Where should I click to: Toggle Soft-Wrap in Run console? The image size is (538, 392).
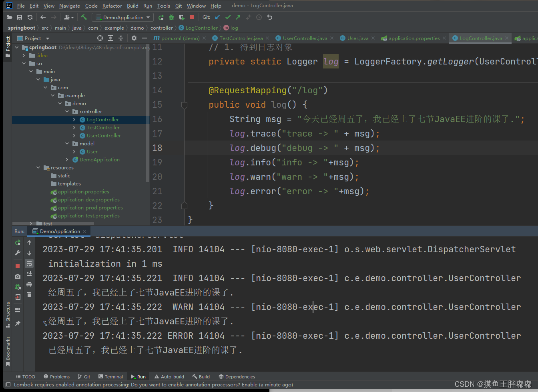29,263
